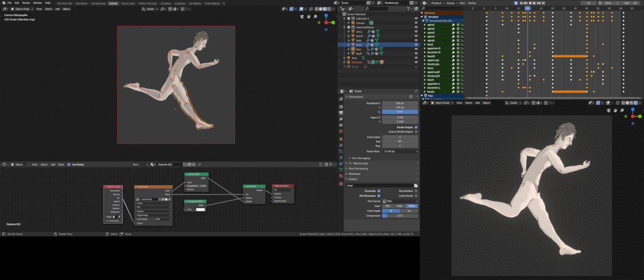The image size is (644, 280).
Task: Select RGB color mode button
Action: (x=399, y=206)
